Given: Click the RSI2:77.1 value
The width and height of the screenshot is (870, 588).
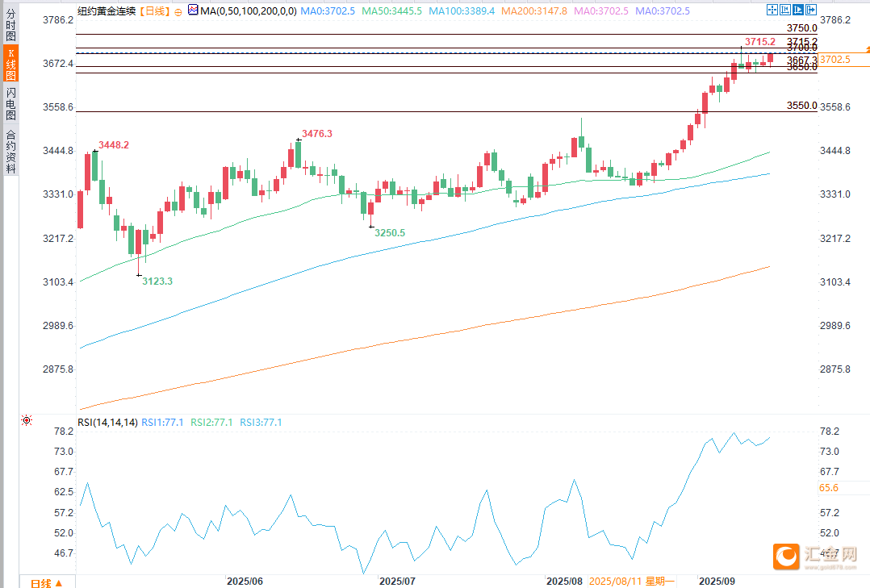Looking at the screenshot, I should tap(211, 423).
